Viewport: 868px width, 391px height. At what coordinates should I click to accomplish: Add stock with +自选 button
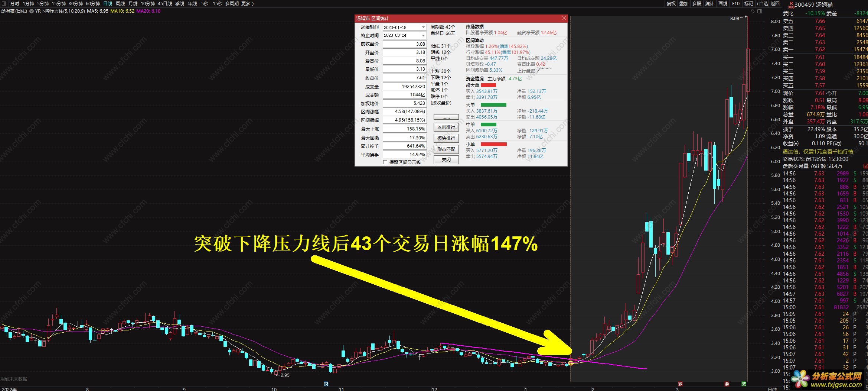[x=762, y=3]
